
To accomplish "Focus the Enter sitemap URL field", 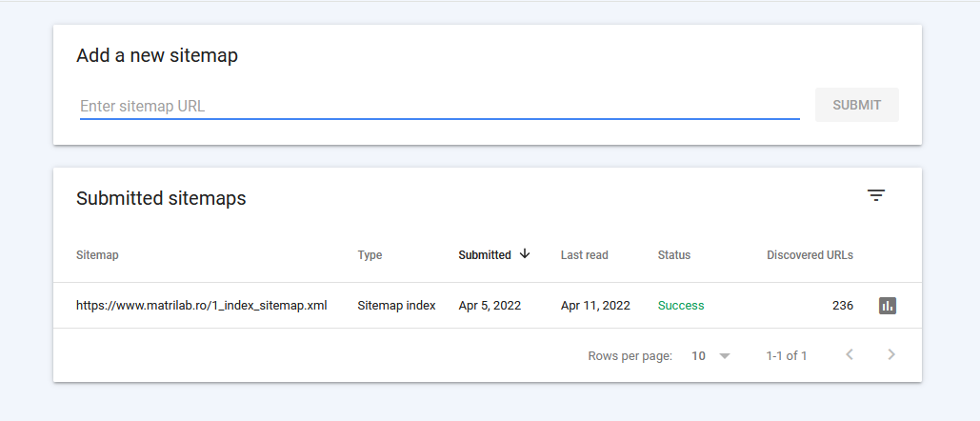I will coord(439,106).
